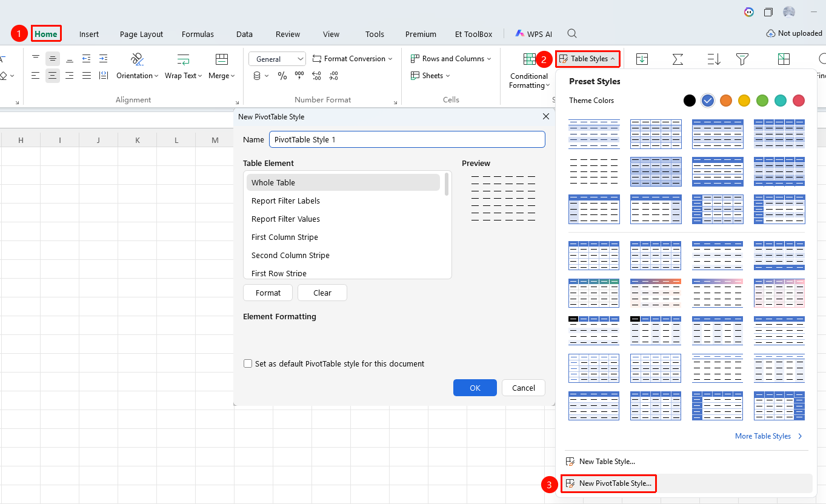Click the search magnifier icon
This screenshot has width=826, height=504.
click(572, 34)
